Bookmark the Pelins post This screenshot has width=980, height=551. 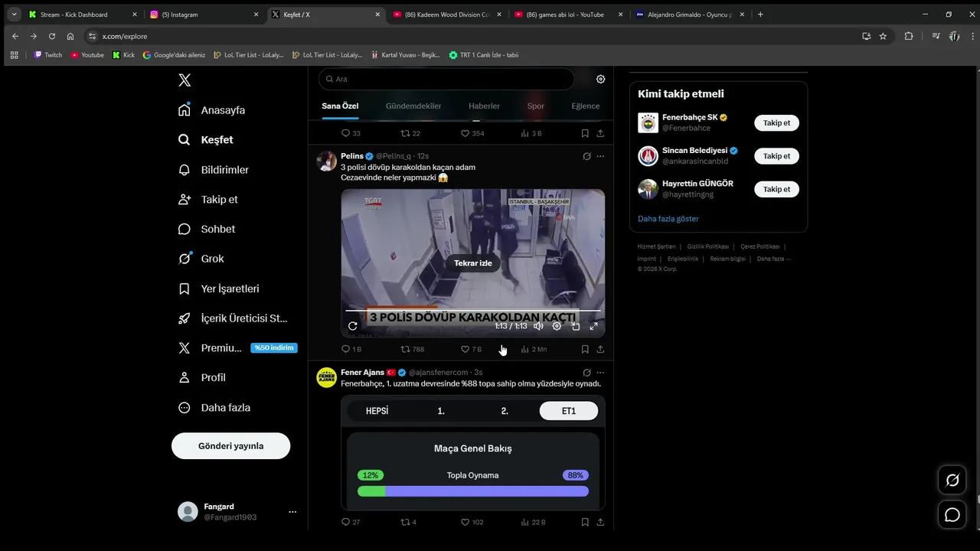pos(585,349)
